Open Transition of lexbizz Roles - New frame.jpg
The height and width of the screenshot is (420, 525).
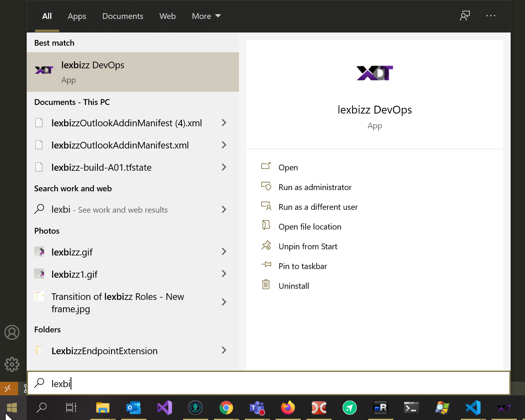point(118,303)
